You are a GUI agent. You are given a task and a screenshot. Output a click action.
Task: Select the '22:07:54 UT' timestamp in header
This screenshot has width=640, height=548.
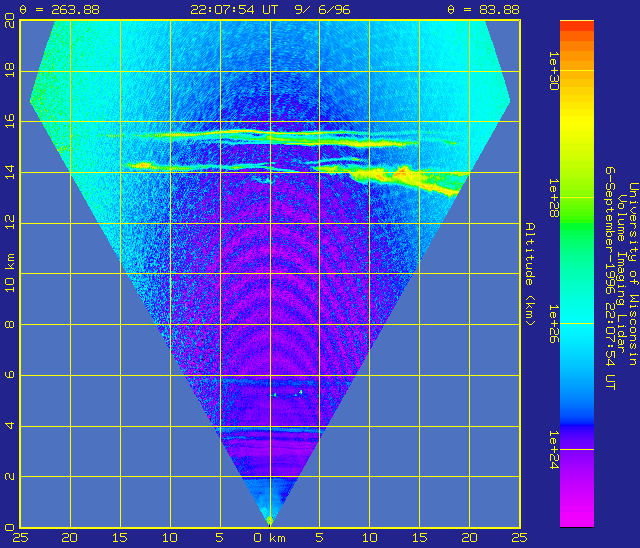[x=234, y=9]
